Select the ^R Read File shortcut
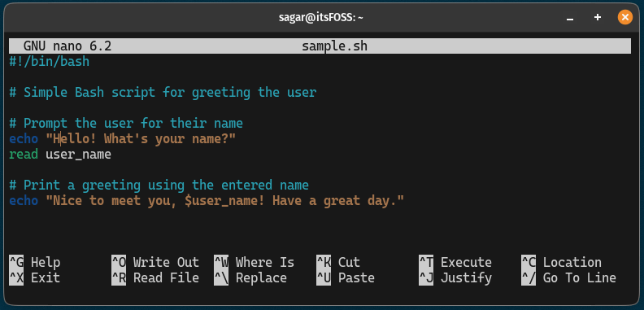The width and height of the screenshot is (644, 310). 155,278
